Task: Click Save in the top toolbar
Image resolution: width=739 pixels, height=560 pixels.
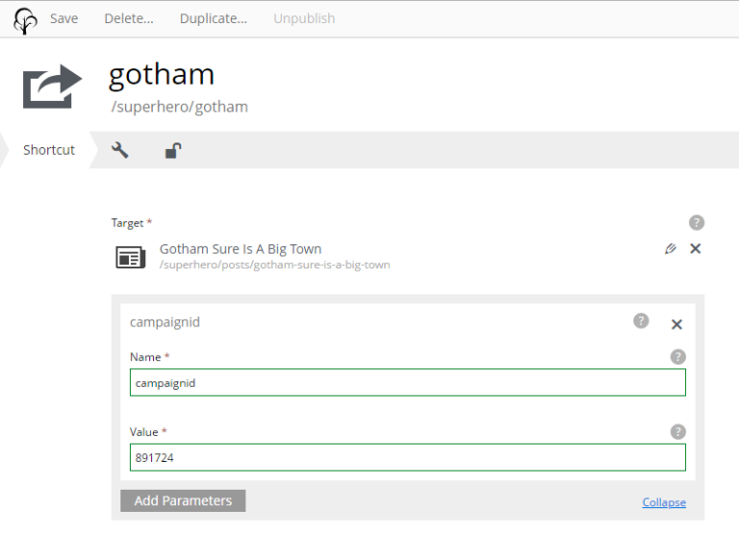Action: [x=64, y=18]
